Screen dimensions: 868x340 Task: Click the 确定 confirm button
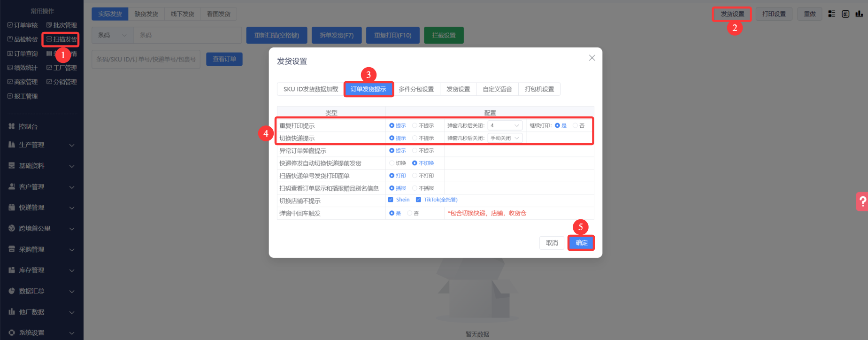tap(581, 243)
